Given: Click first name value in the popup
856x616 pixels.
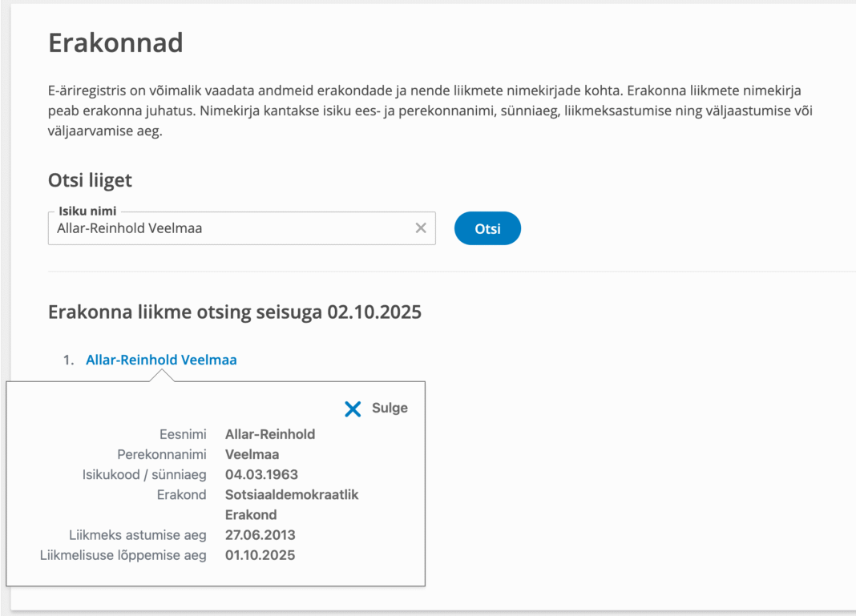Looking at the screenshot, I should pos(270,434).
